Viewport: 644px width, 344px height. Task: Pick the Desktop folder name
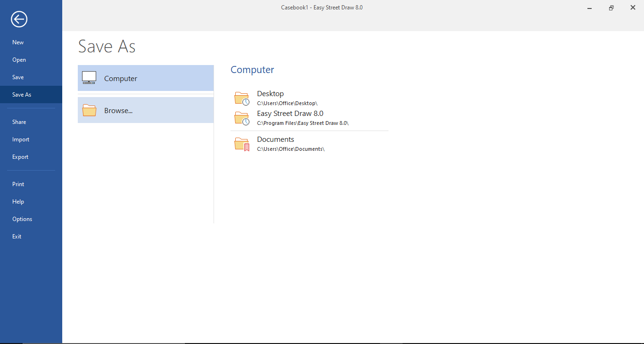[x=270, y=94]
